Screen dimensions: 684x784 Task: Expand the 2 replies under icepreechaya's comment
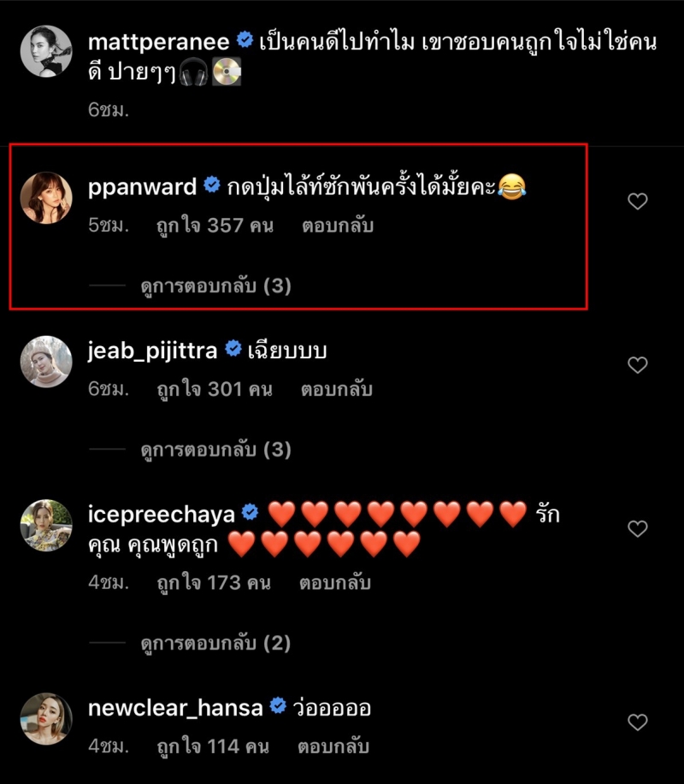point(215,643)
